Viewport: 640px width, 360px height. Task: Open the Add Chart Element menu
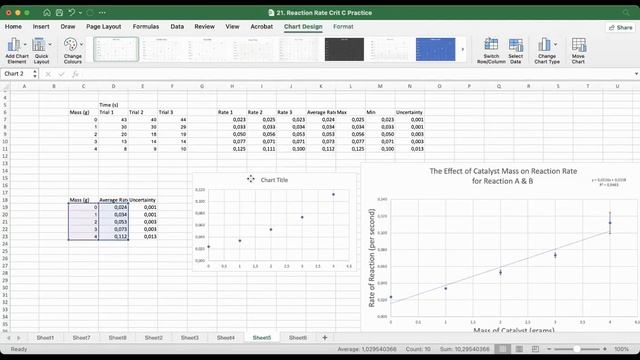pos(17,51)
